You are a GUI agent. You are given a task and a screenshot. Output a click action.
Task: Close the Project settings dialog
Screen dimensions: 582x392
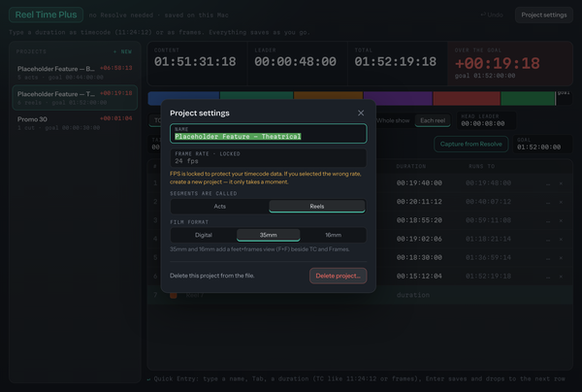click(x=361, y=113)
